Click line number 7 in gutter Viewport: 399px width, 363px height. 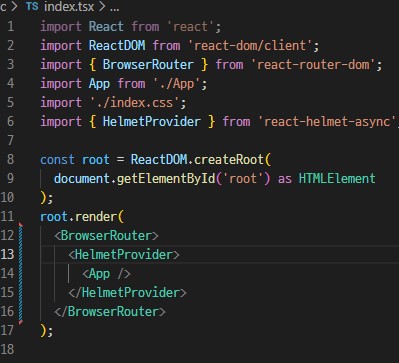pos(10,140)
